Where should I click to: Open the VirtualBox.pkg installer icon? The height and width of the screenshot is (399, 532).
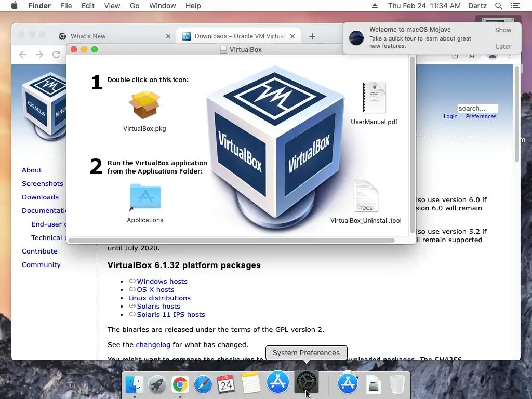point(144,105)
